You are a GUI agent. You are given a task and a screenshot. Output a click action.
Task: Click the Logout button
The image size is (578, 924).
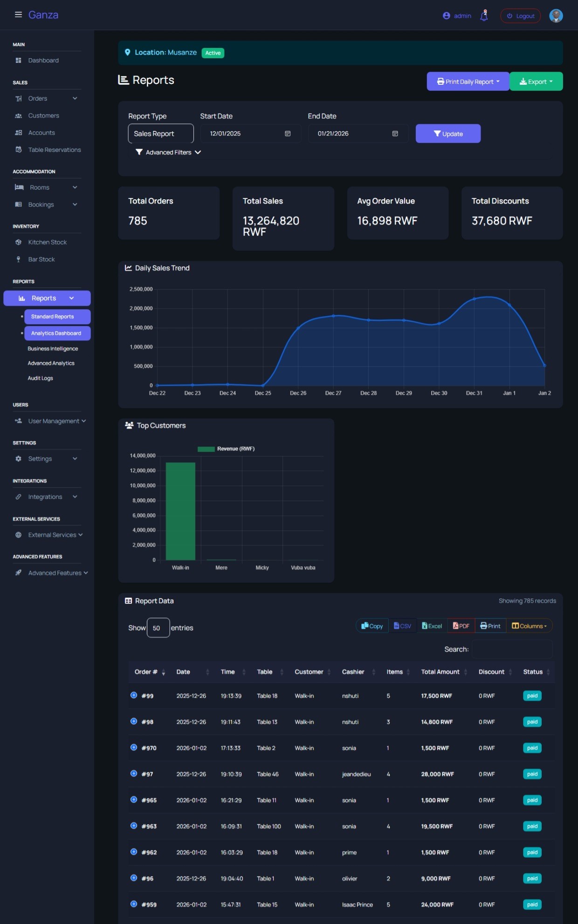coord(520,16)
